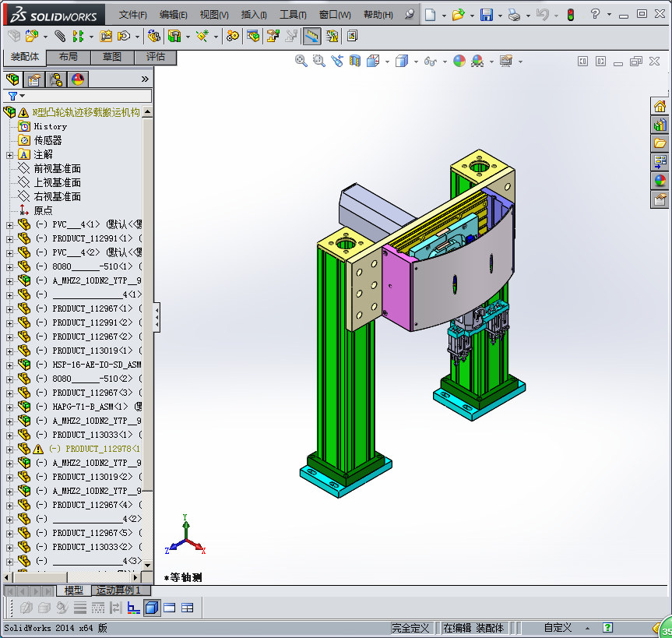Expand the PRODUCT_112991<1> component node

point(9,239)
